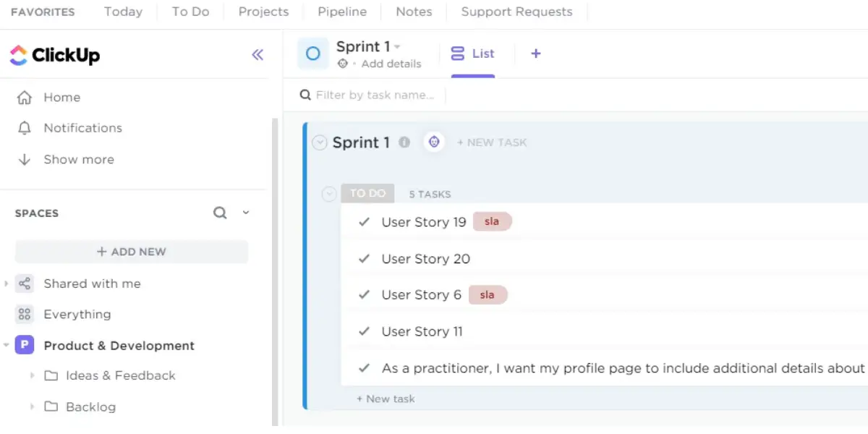The height and width of the screenshot is (434, 868).
Task: Click the Everything grid icon
Action: (x=25, y=315)
